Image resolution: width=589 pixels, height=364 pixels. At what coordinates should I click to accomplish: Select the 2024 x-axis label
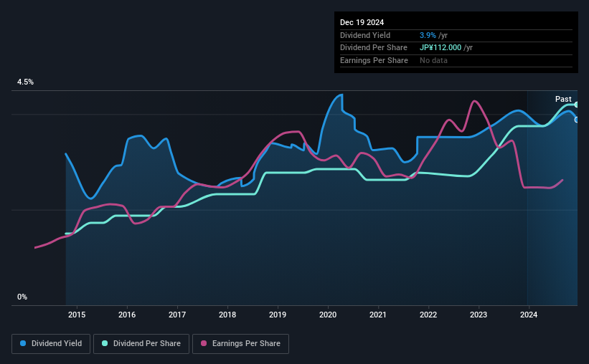coord(529,315)
